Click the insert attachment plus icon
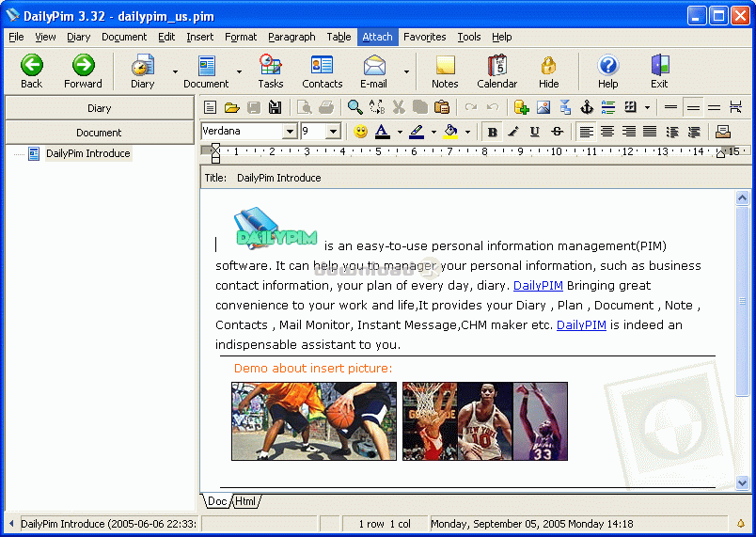Screen dimensions: 756x537 point(521,107)
